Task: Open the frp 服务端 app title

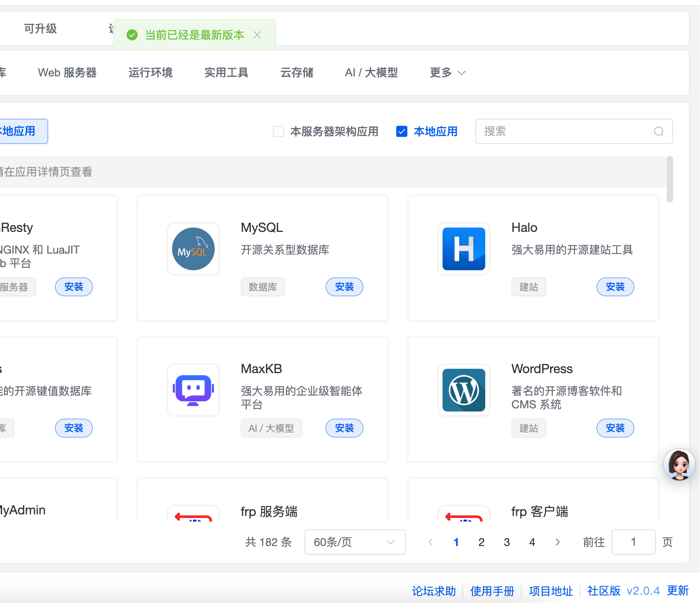Action: click(x=269, y=512)
